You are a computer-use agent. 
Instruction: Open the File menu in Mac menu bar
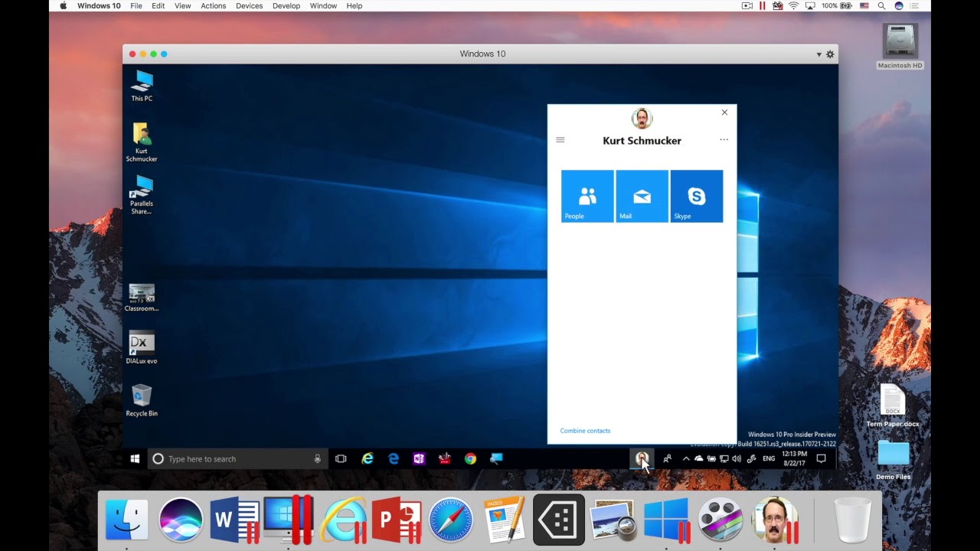tap(136, 5)
